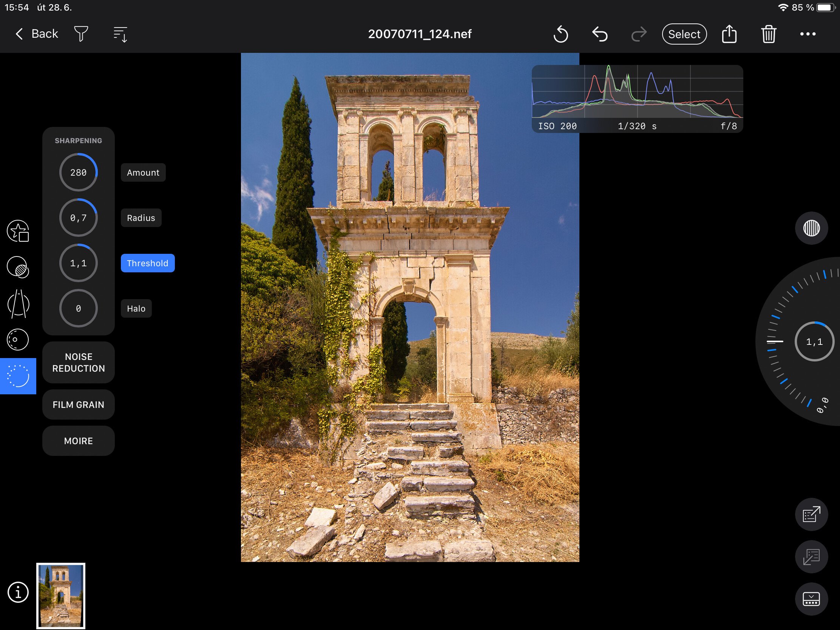Redo the edit with the forward arrow
Image resolution: width=840 pixels, height=630 pixels.
coord(639,34)
